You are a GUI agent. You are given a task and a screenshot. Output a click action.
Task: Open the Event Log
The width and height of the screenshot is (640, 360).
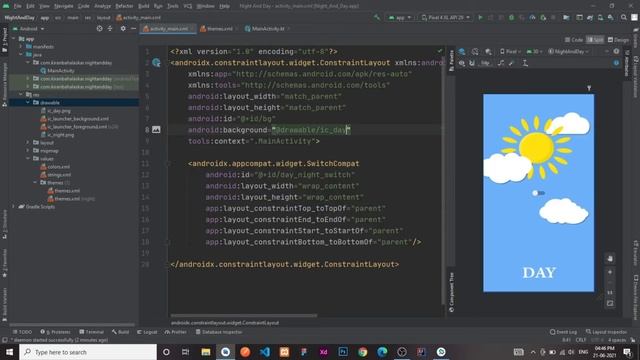pos(563,332)
